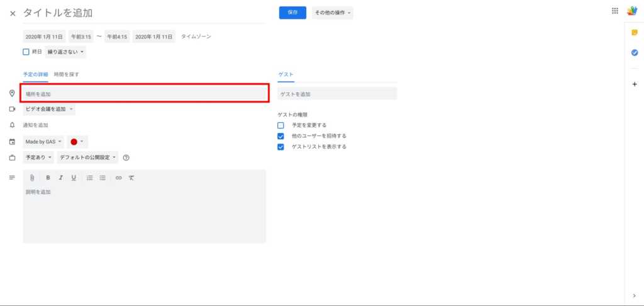Insert a numbered list in description
Screen dimensions: 644x306
point(90,178)
